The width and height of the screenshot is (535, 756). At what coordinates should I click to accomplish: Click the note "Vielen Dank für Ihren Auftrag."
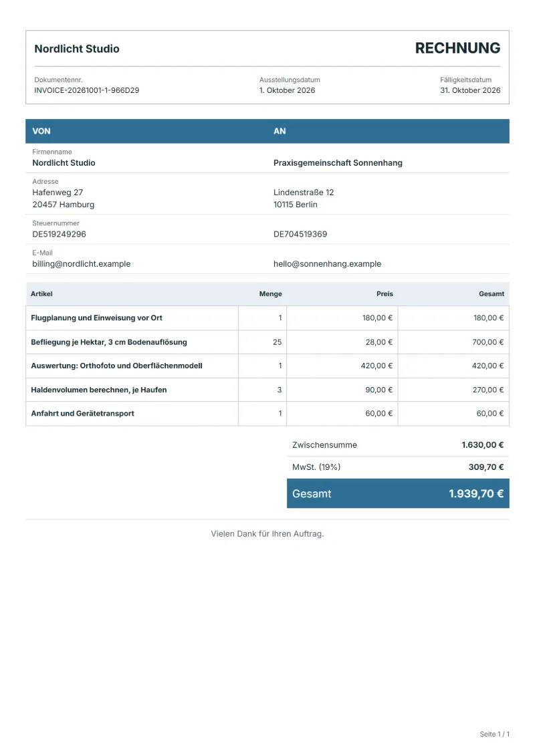tap(267, 533)
